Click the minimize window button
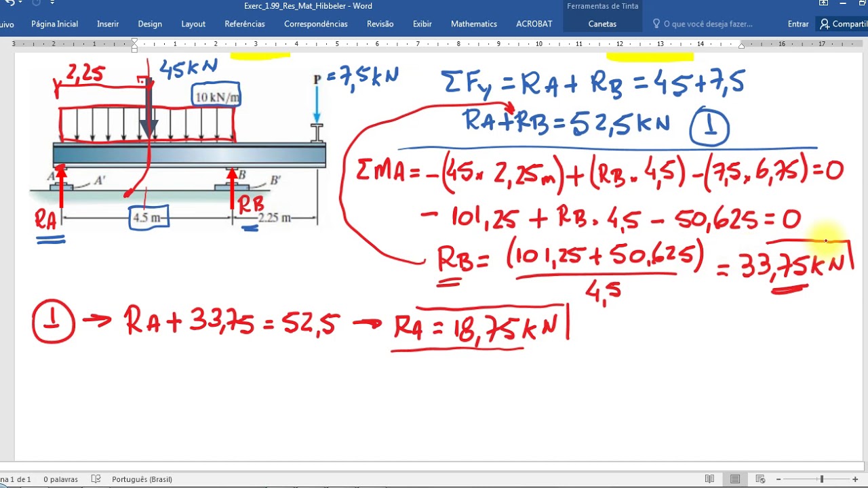The image size is (868, 488). [x=842, y=3]
